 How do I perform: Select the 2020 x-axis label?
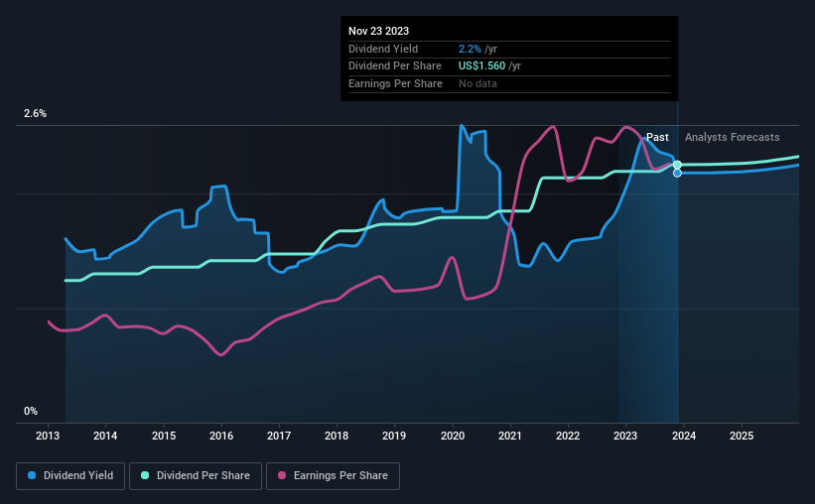453,436
